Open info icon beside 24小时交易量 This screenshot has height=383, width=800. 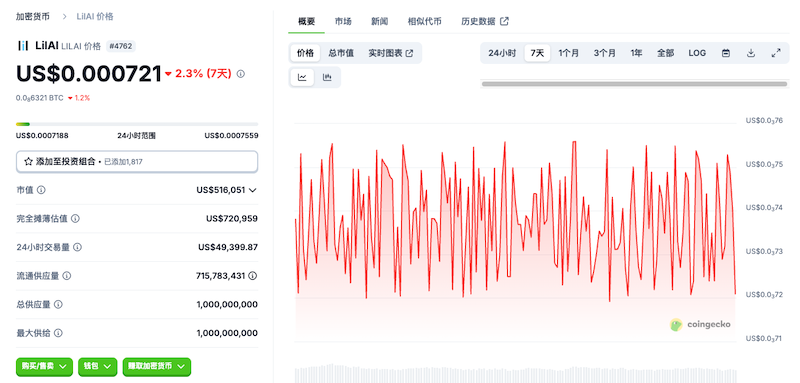pyautogui.click(x=78, y=247)
